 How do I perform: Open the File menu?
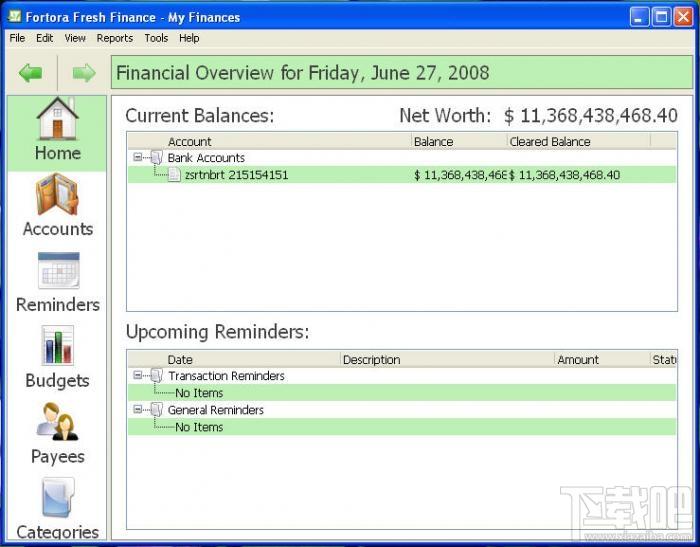point(17,38)
